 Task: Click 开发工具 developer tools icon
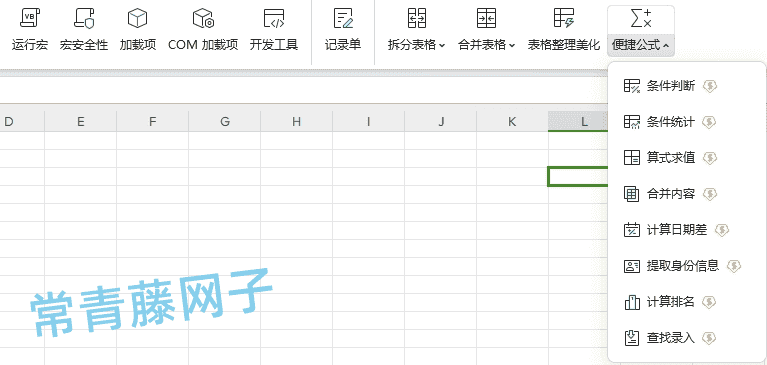[274, 18]
